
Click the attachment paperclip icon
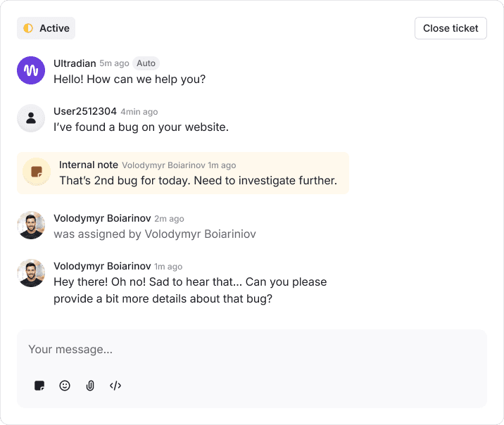[90, 386]
